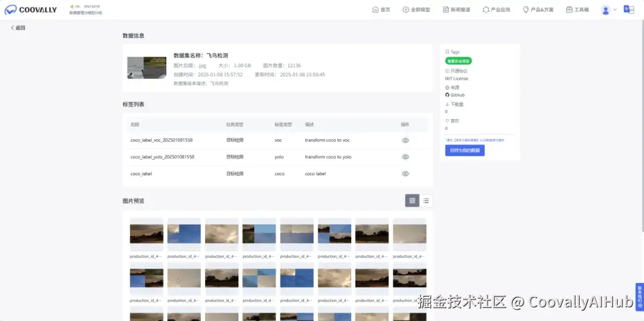This screenshot has width=644, height=321.
Task: Click the 开源协议 document icon
Action: click(447, 71)
